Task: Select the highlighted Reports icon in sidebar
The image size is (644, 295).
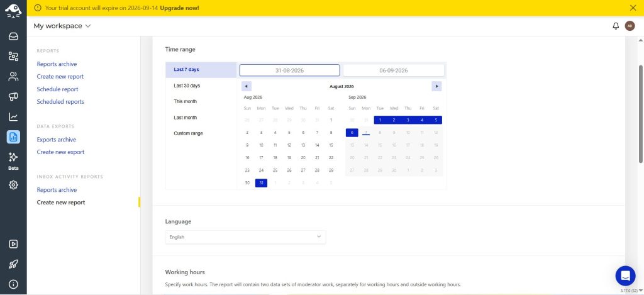Action: [13, 137]
